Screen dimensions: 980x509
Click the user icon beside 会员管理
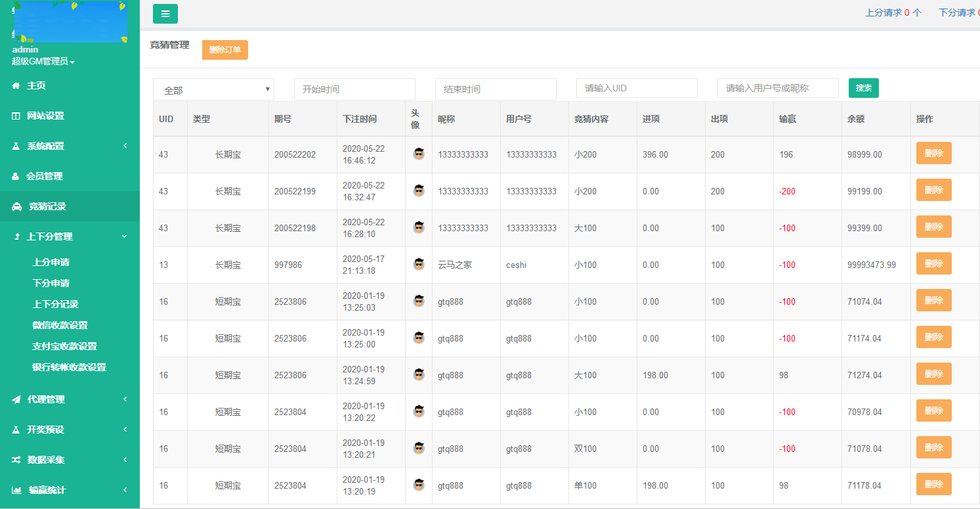point(16,176)
